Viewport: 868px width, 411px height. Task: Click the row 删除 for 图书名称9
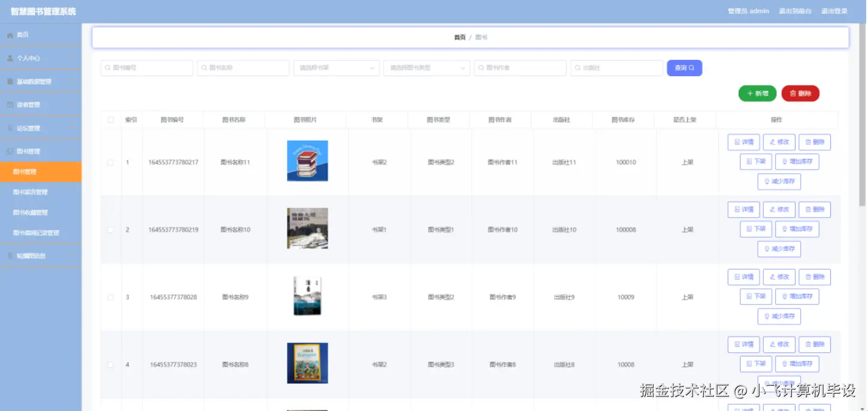(815, 277)
